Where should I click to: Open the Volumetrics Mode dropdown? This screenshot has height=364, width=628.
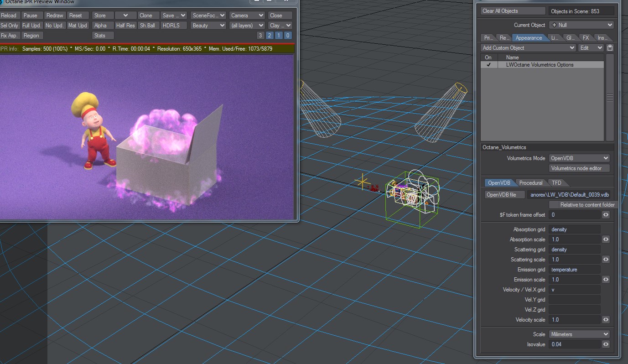click(x=579, y=158)
